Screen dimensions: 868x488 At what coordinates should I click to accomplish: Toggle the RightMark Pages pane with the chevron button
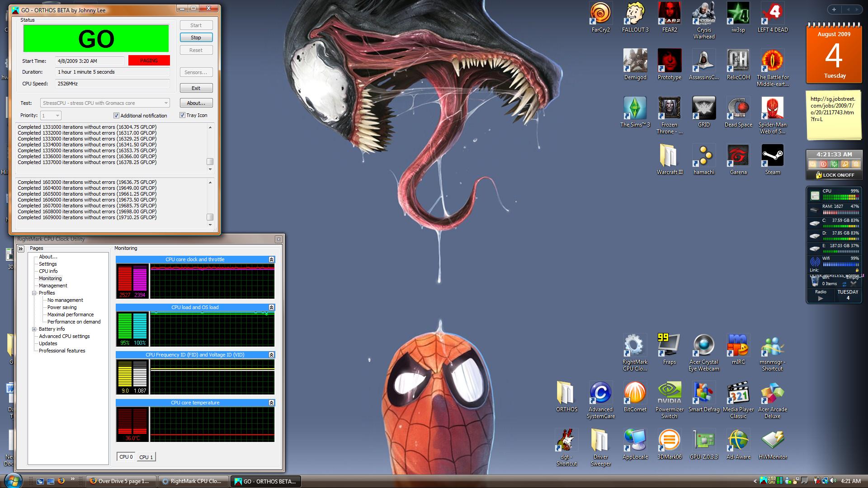(21, 249)
